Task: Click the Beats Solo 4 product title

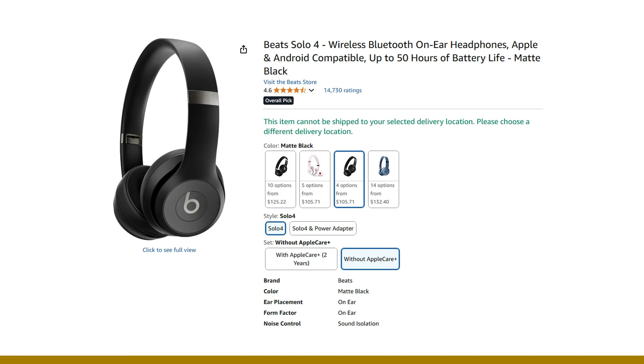Action: tap(402, 58)
